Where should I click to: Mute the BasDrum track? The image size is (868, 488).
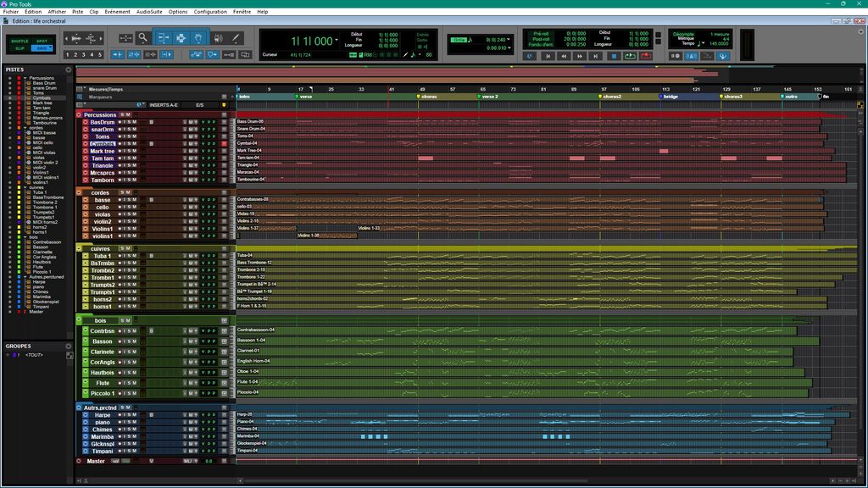[133, 122]
